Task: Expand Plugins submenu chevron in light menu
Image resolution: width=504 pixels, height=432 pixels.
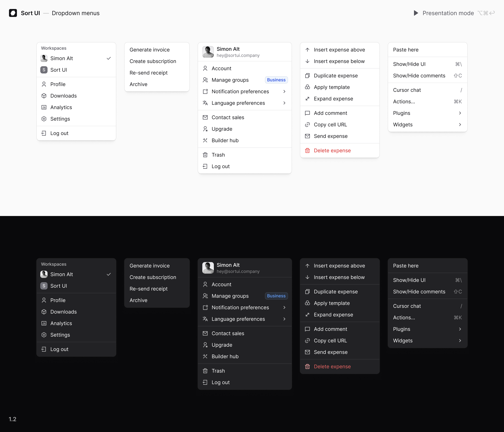Action: pos(460,113)
